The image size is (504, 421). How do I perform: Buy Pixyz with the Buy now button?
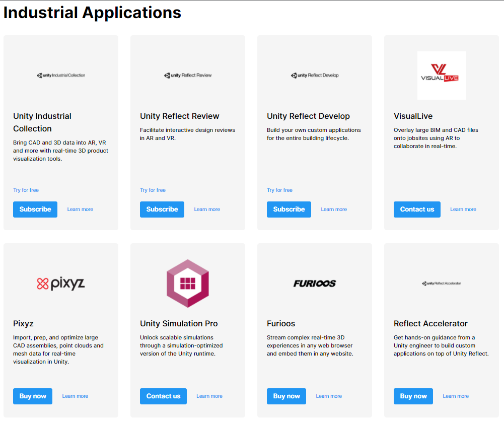(x=33, y=396)
